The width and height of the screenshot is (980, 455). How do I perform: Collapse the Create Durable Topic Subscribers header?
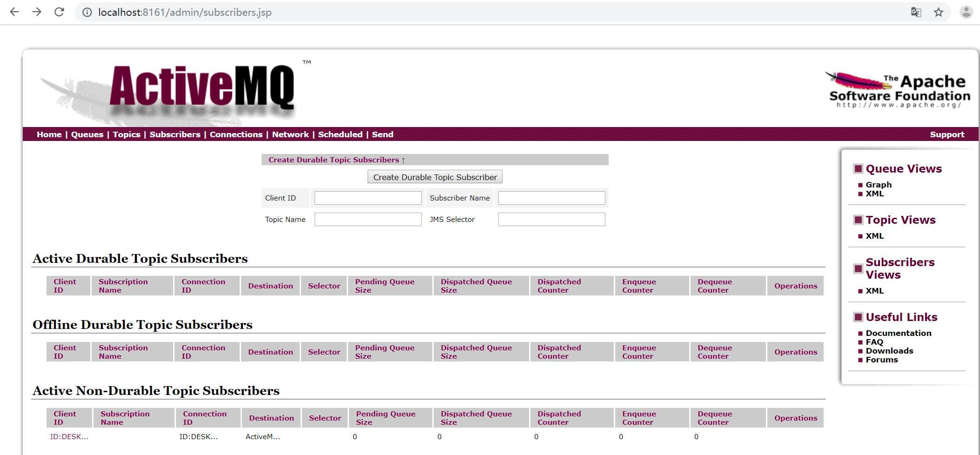click(337, 160)
